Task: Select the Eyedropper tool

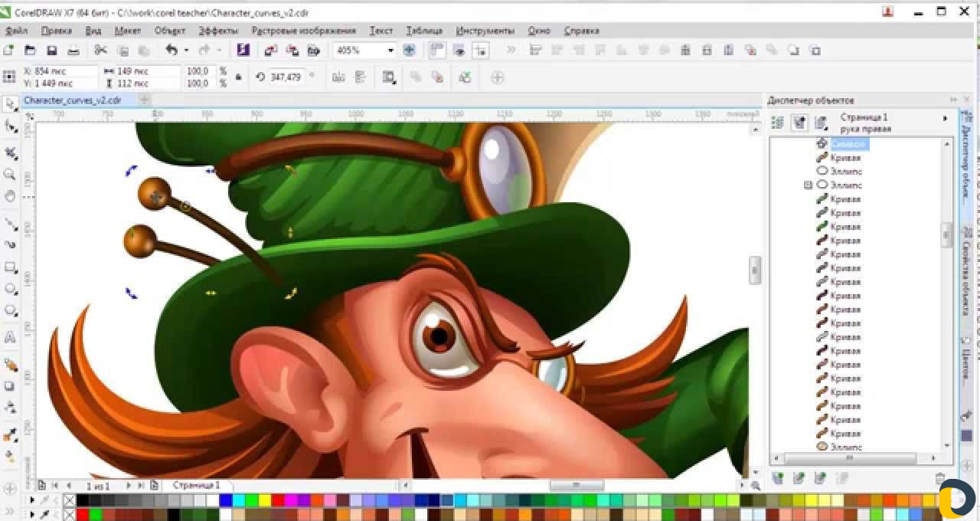Action: (x=10, y=435)
